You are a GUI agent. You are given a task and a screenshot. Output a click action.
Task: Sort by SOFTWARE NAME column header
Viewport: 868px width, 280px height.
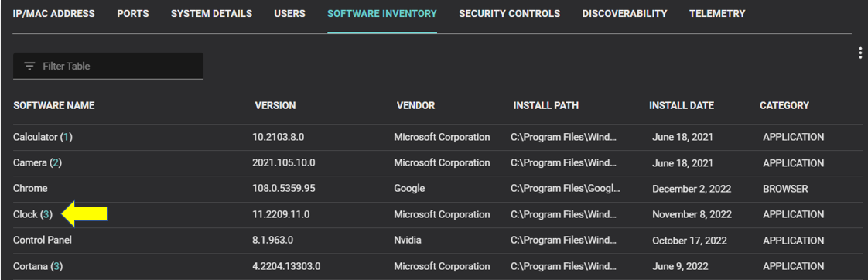(53, 105)
